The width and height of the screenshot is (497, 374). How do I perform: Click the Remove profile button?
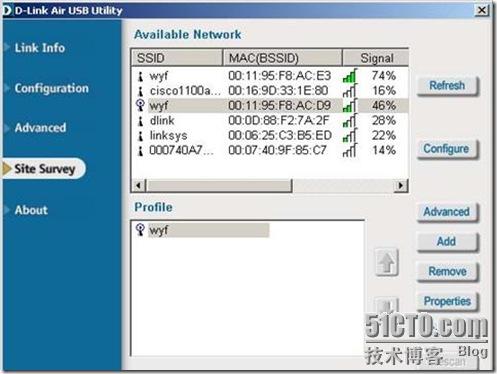pyautogui.click(x=447, y=271)
